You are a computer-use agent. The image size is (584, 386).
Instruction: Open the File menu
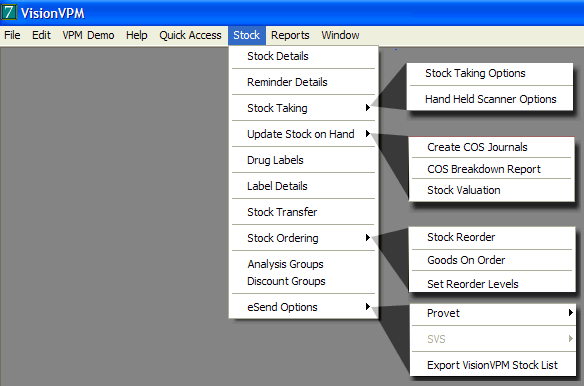coord(12,35)
